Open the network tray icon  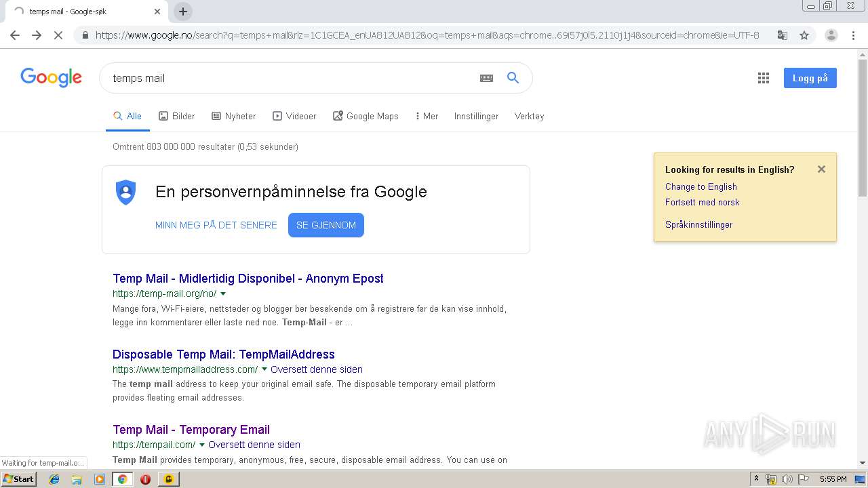coord(771,479)
